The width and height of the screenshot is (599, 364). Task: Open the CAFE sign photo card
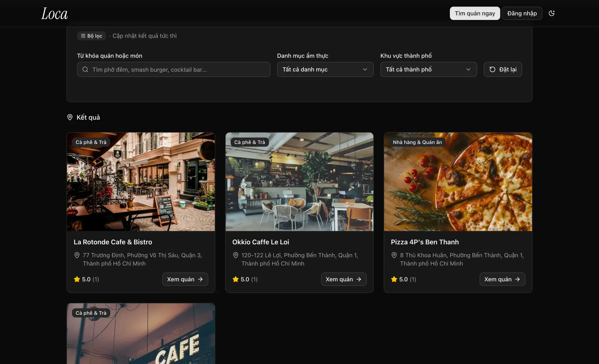point(141,334)
